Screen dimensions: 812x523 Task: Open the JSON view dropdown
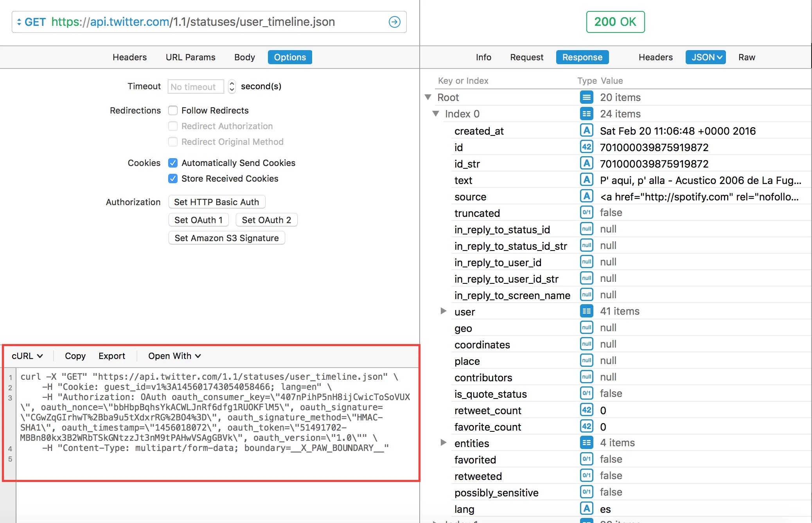tap(706, 57)
